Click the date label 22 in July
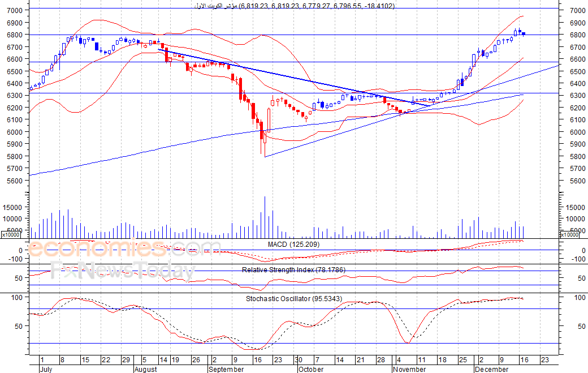 (106, 360)
